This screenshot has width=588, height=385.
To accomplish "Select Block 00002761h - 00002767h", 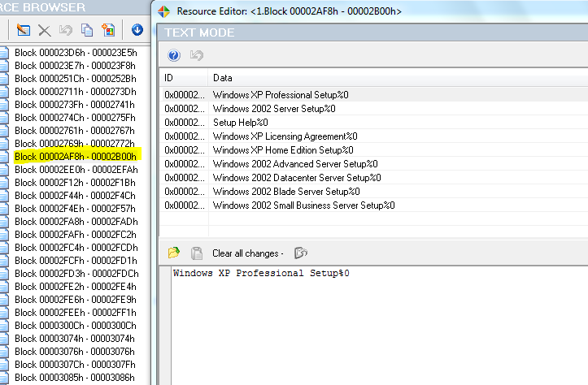I will point(75,131).
